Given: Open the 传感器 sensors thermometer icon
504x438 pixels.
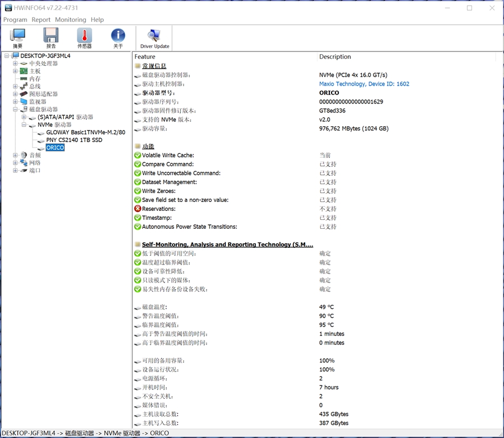Looking at the screenshot, I should point(85,38).
